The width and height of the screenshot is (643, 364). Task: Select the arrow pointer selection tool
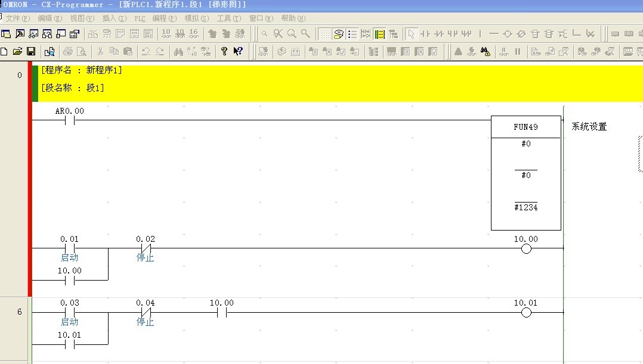tap(411, 34)
